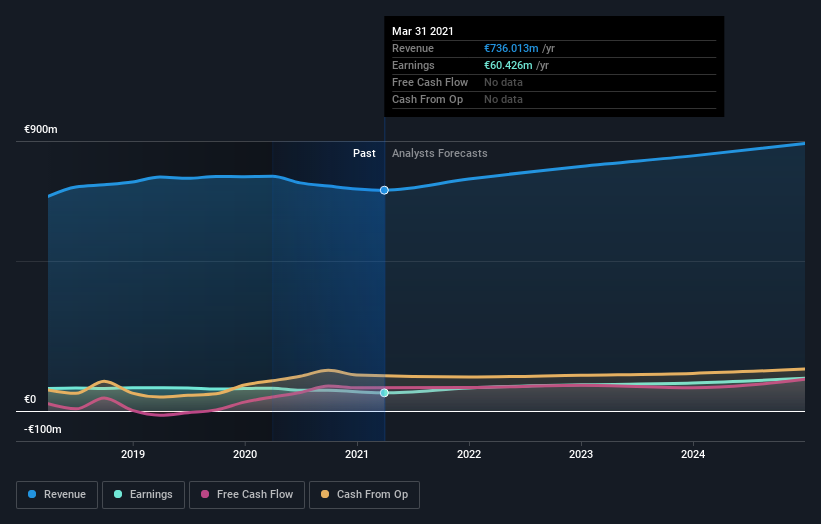Click the tooltip Free Cash Flow row label
821x524 pixels.
click(430, 82)
